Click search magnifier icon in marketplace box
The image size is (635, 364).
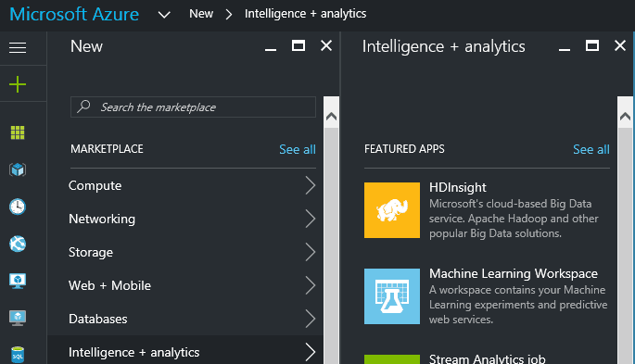click(83, 107)
